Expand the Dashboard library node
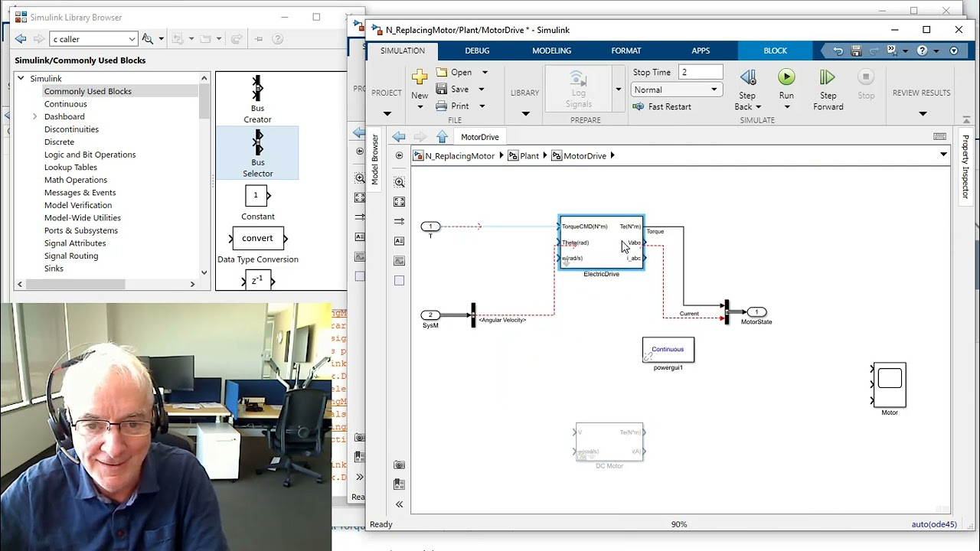The image size is (980, 551). (x=34, y=116)
